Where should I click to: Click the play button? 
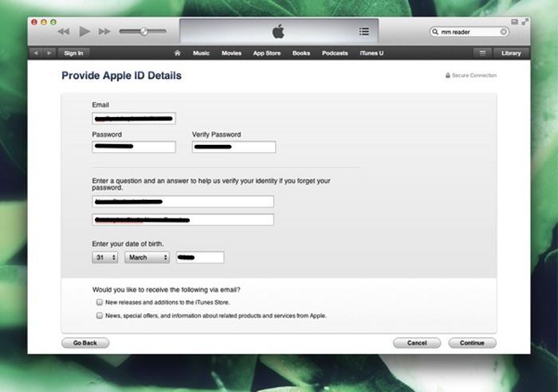[x=84, y=32]
